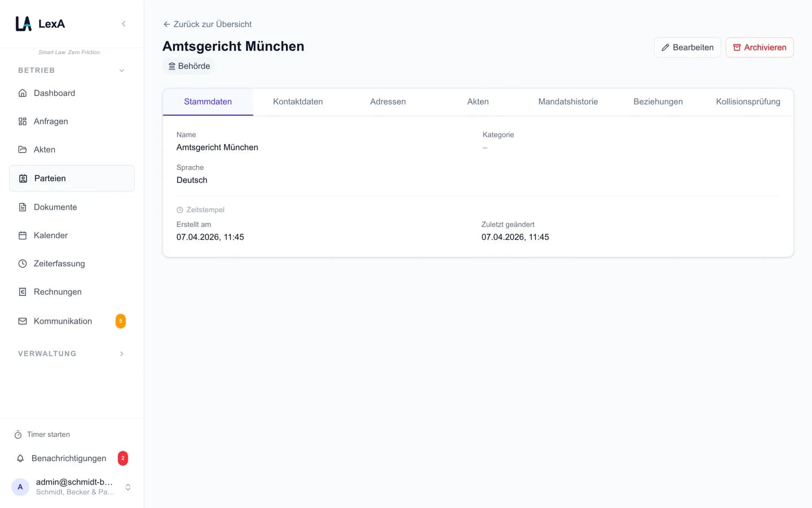812x508 pixels.
Task: Click the user avatar with letter A
Action: [20, 487]
